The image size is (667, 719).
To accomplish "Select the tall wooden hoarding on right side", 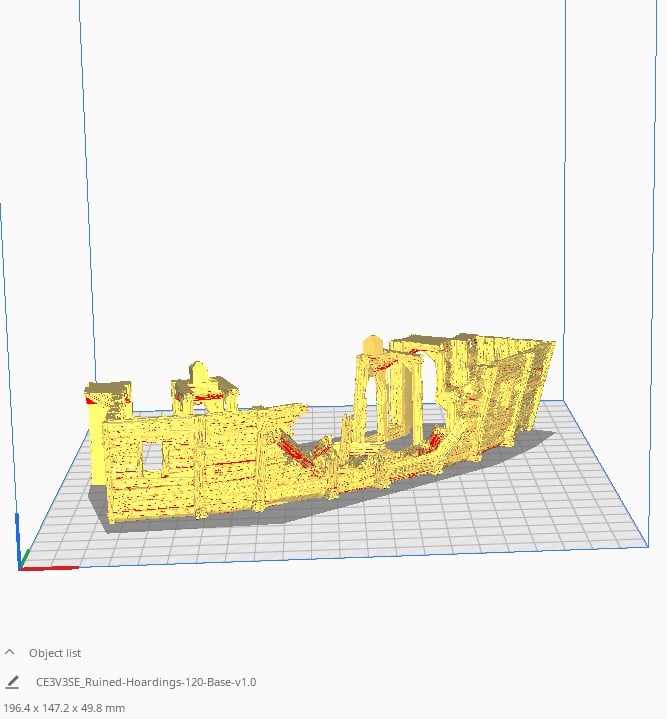I will [500, 390].
